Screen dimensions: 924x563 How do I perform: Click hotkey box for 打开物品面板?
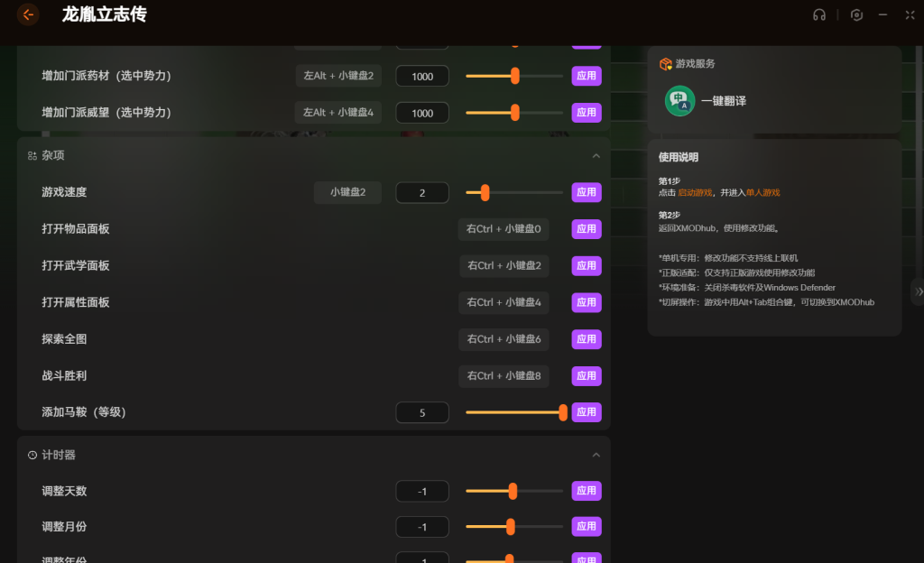pos(504,229)
